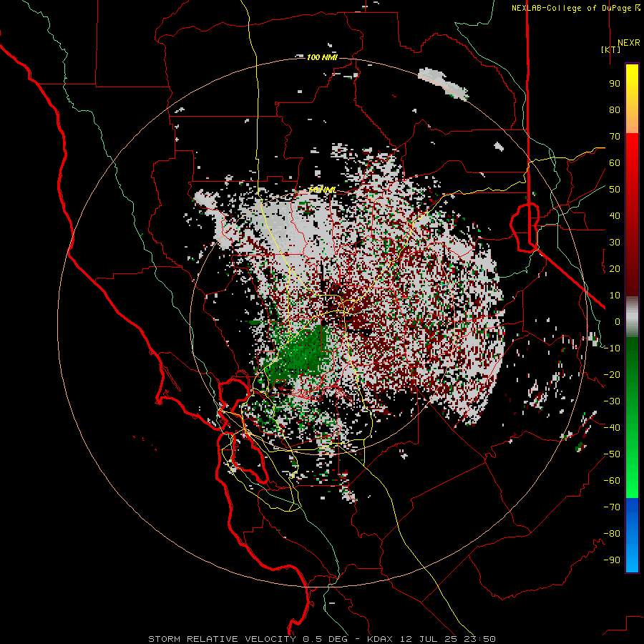
Task: Click the -30 value on velocity scale
Action: tap(613, 401)
